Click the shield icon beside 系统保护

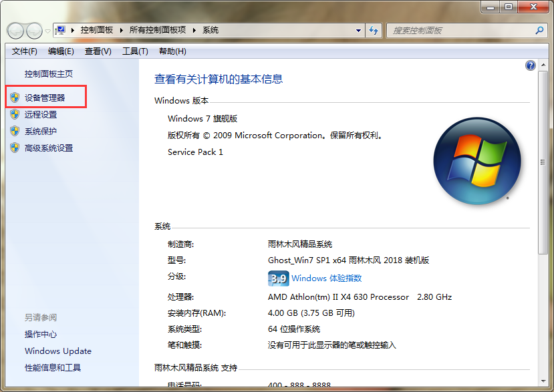[x=15, y=131]
